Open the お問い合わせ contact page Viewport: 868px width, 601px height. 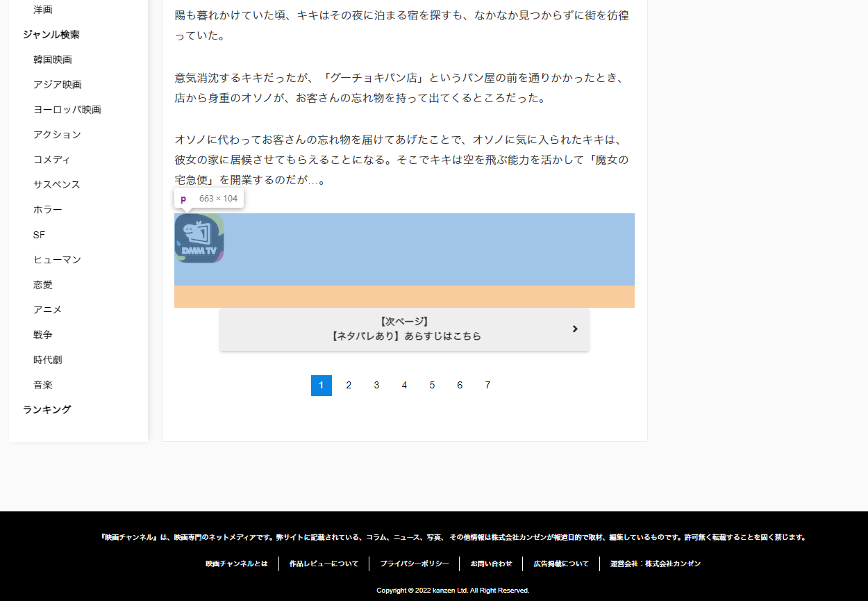[490, 563]
